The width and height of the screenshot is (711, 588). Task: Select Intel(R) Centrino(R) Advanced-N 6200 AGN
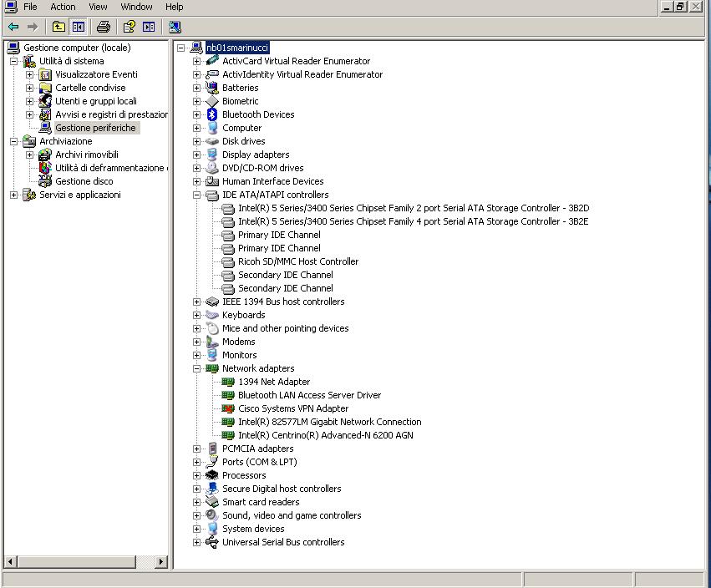[325, 435]
